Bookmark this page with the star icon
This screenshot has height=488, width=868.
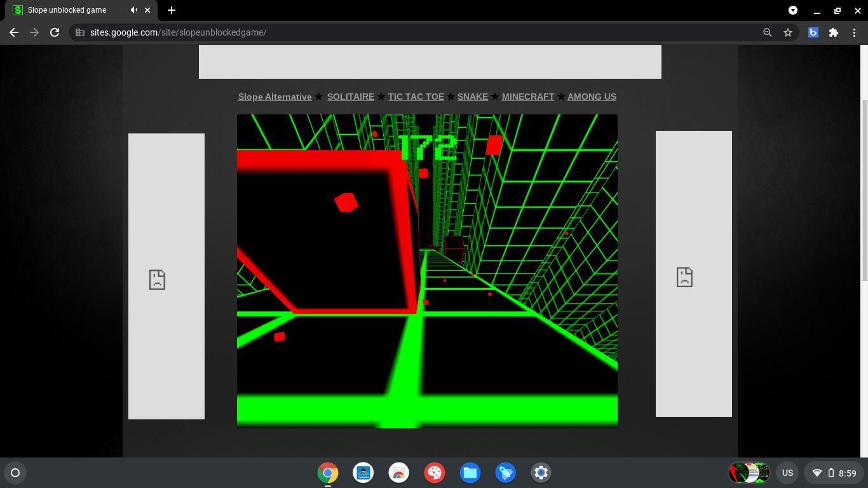pos(788,32)
